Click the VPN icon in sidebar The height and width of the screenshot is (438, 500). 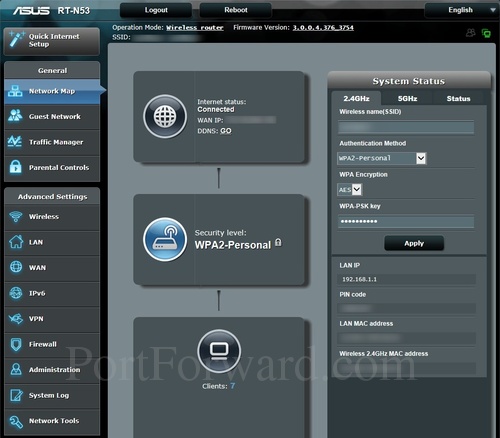pos(16,319)
